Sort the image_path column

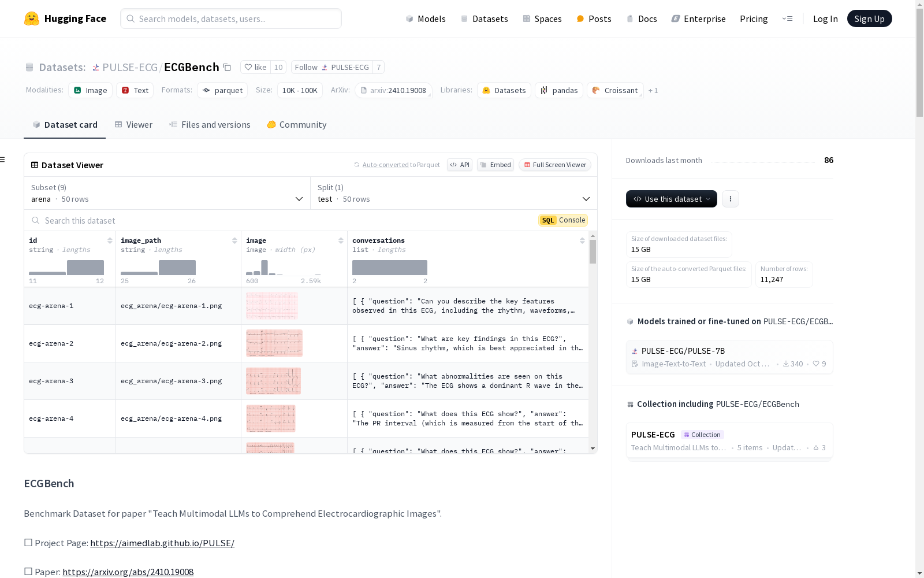[x=234, y=240]
